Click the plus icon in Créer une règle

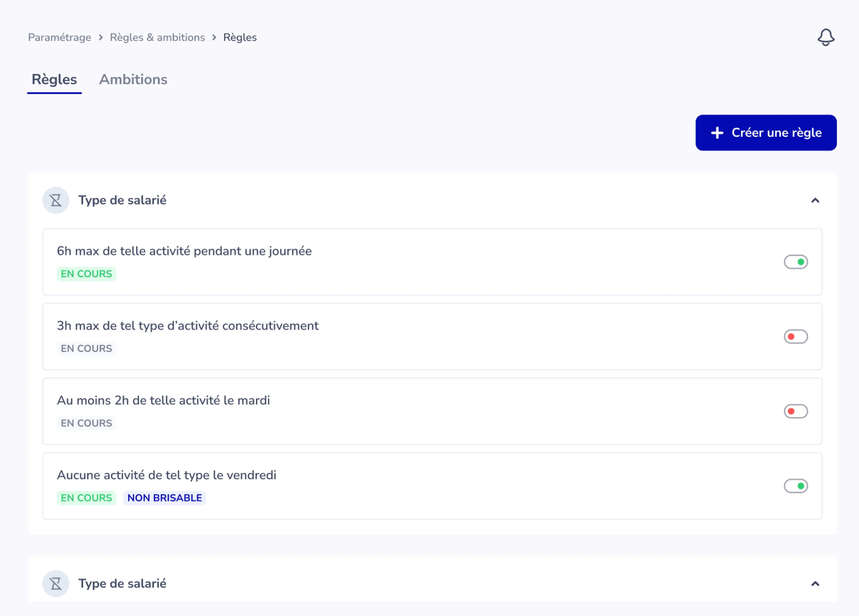click(x=717, y=133)
